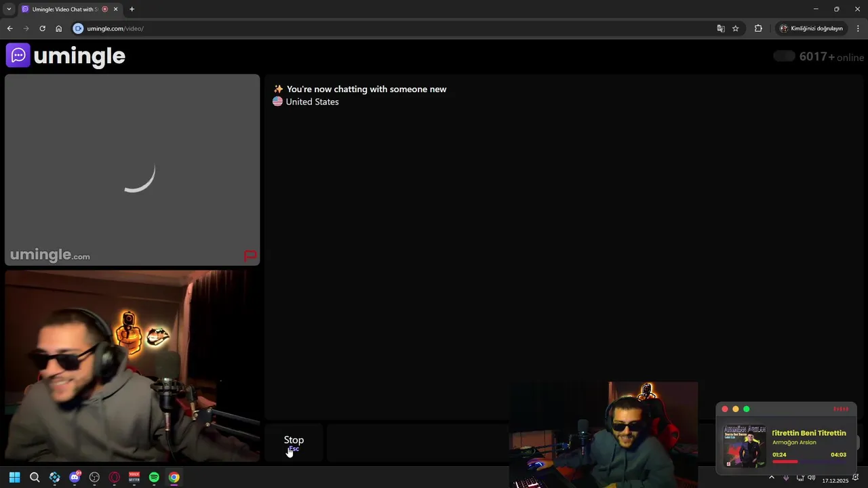
Task: Click the floating webcam overlay window
Action: (x=604, y=434)
